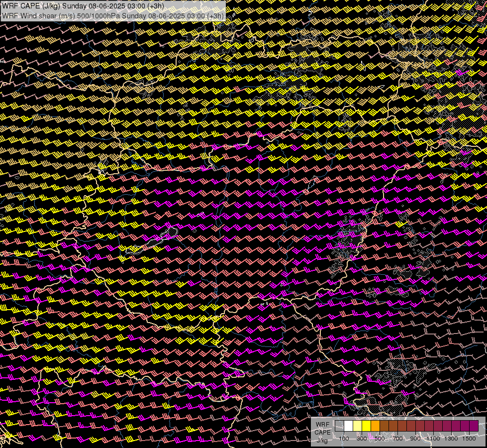Click the WRF CAPE title line
The height and width of the screenshot is (448, 487).
83,6
